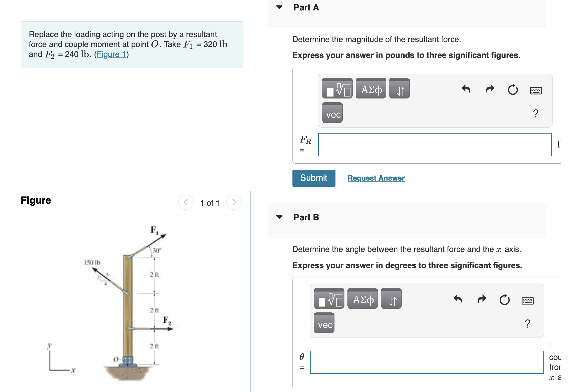Collapse the Part B section
Viewport: 568px width, 392px height.
pos(280,217)
